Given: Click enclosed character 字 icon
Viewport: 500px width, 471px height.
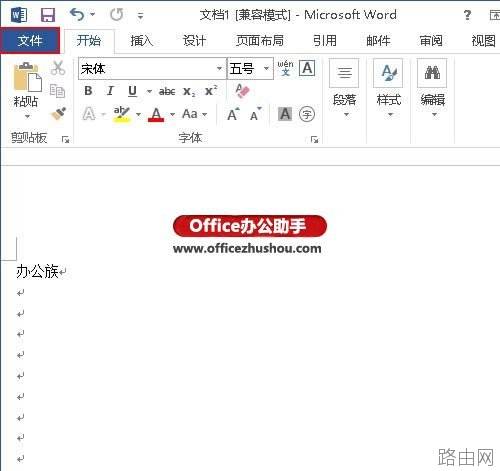Looking at the screenshot, I should pos(307,114).
